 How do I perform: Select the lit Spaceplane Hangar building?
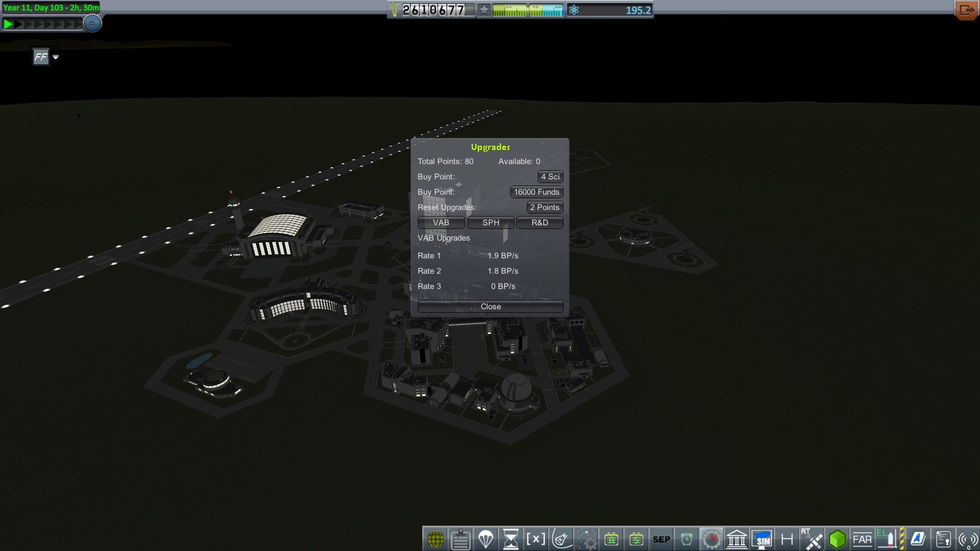click(277, 236)
